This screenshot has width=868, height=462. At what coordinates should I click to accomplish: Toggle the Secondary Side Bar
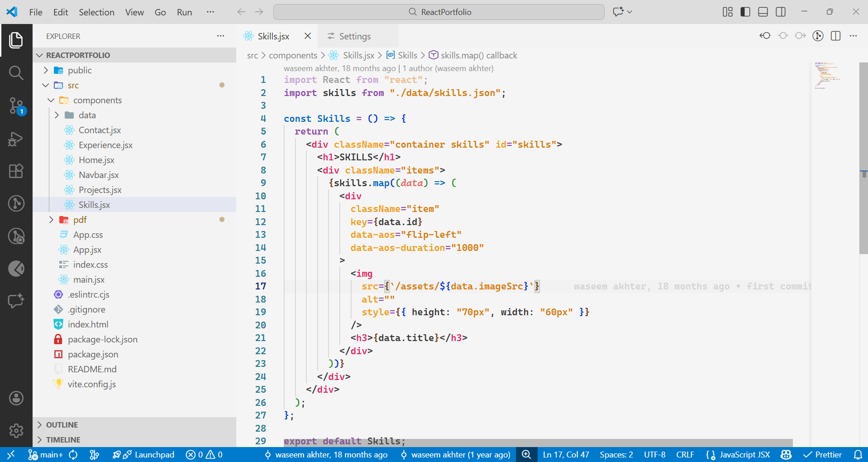pyautogui.click(x=781, y=12)
